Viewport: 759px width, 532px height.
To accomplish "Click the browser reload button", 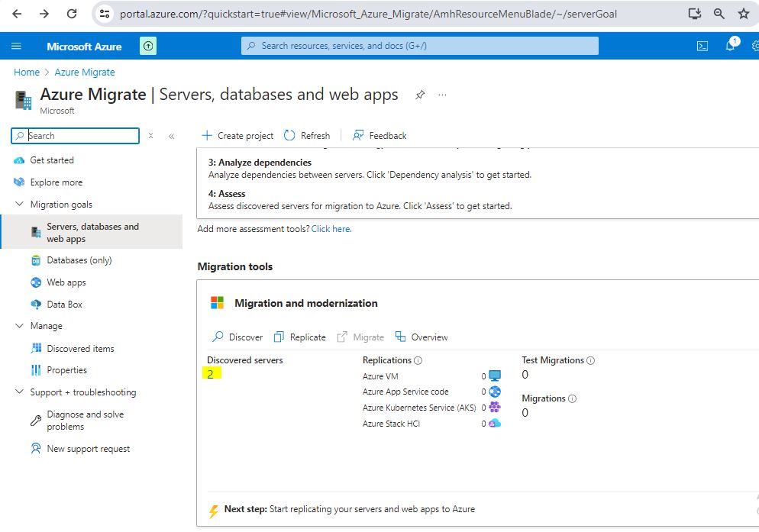I will [x=72, y=14].
